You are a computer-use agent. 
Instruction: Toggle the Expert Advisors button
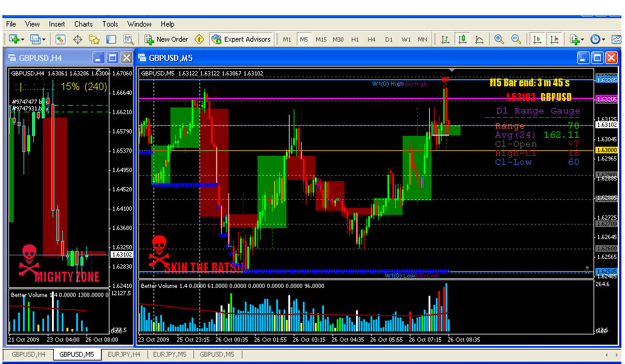[241, 39]
